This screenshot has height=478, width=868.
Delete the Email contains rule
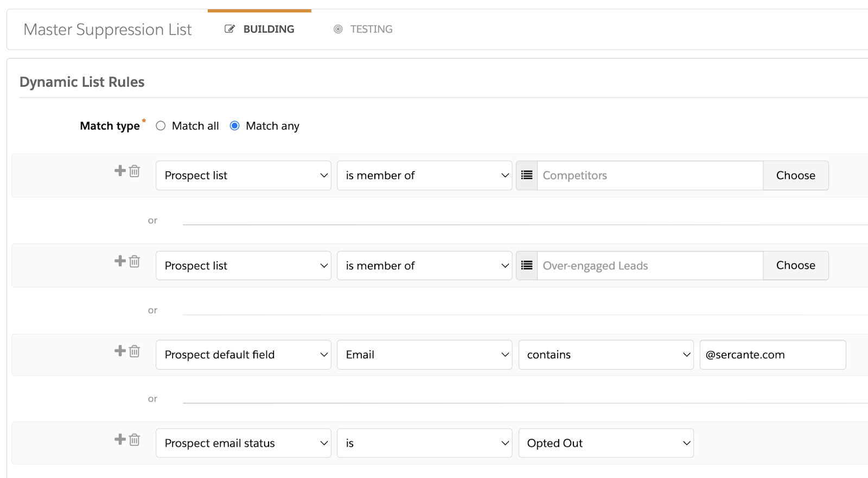pos(135,351)
